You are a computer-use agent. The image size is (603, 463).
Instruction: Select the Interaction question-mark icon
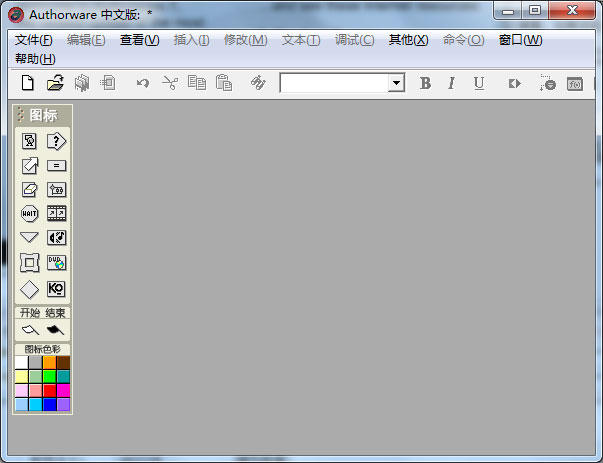[x=57, y=141]
